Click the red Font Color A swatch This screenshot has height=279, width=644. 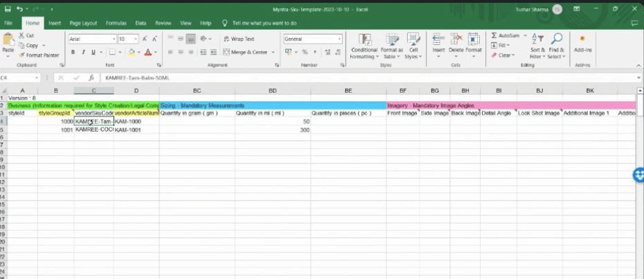(148, 52)
